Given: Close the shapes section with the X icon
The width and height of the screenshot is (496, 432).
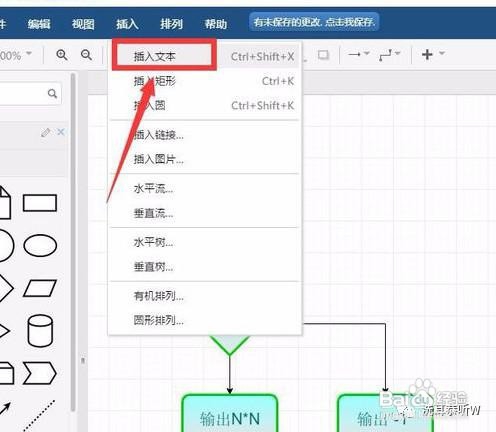Looking at the screenshot, I should point(61,132).
